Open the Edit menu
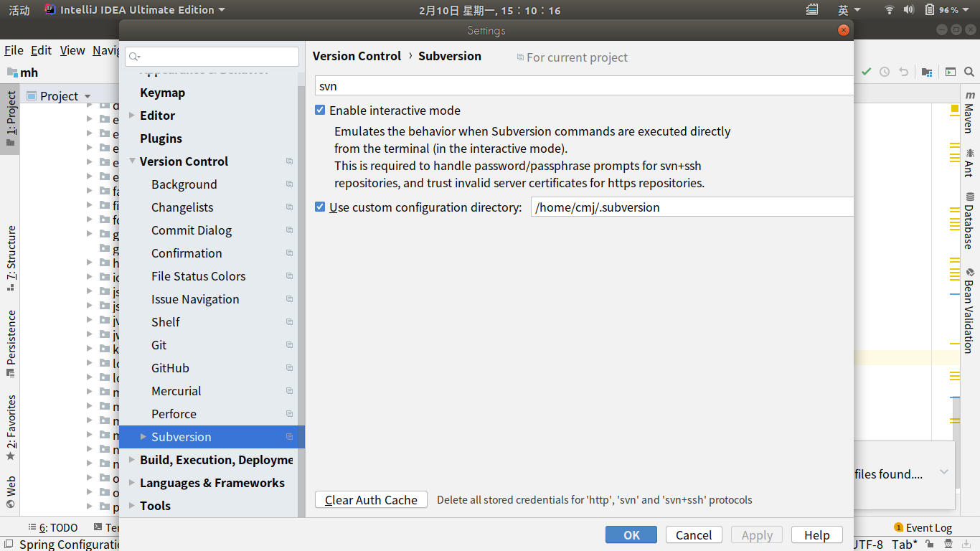980x551 pixels. point(41,50)
